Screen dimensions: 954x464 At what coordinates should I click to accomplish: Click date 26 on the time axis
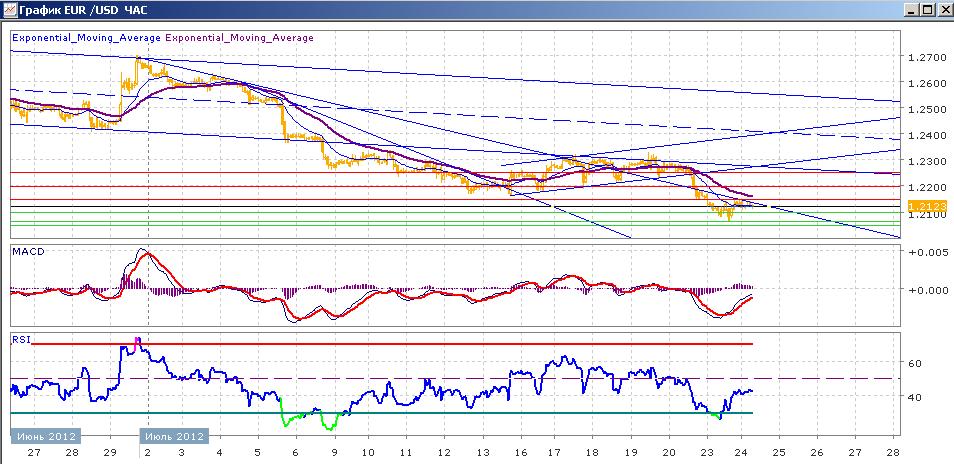pos(817,453)
